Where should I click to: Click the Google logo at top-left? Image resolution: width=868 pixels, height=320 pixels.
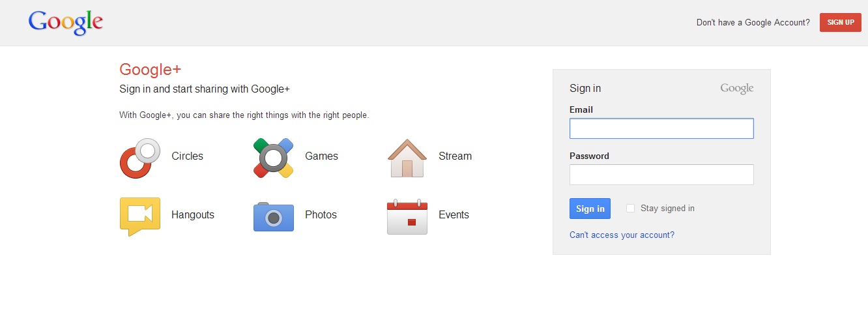[x=65, y=23]
